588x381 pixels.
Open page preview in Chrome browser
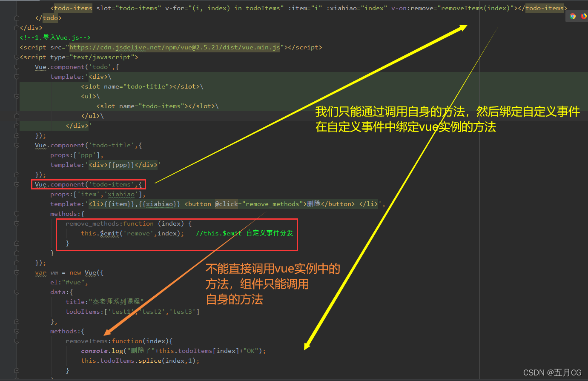pos(573,16)
